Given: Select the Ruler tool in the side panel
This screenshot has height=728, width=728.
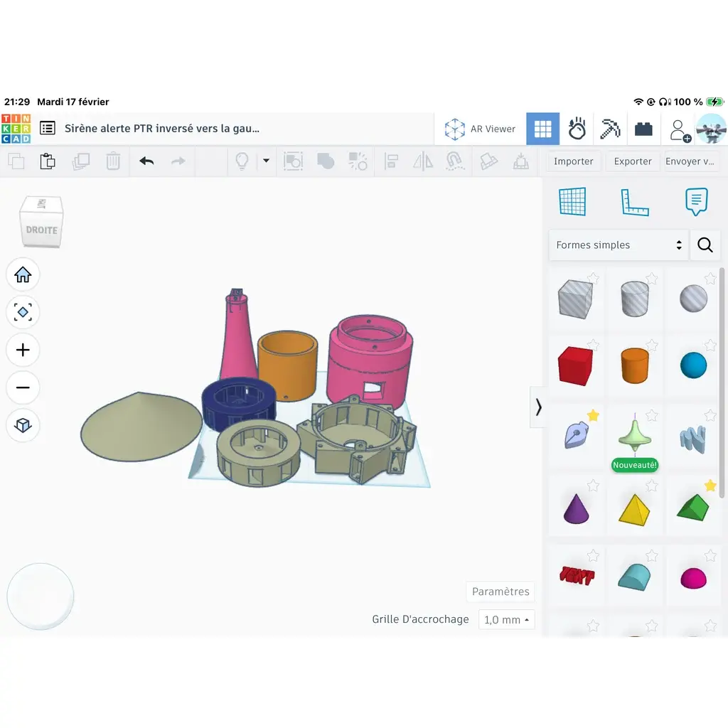Looking at the screenshot, I should pyautogui.click(x=634, y=203).
